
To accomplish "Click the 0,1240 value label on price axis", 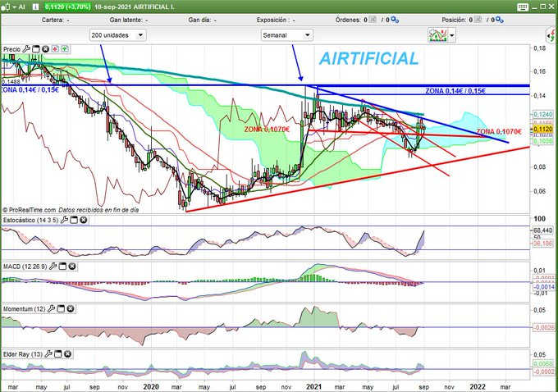I will (x=543, y=114).
